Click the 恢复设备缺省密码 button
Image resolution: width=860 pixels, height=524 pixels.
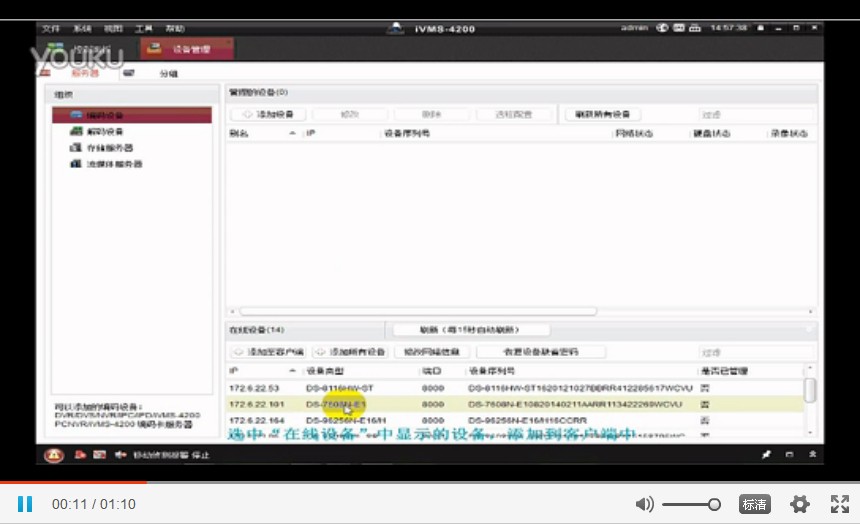click(x=541, y=352)
